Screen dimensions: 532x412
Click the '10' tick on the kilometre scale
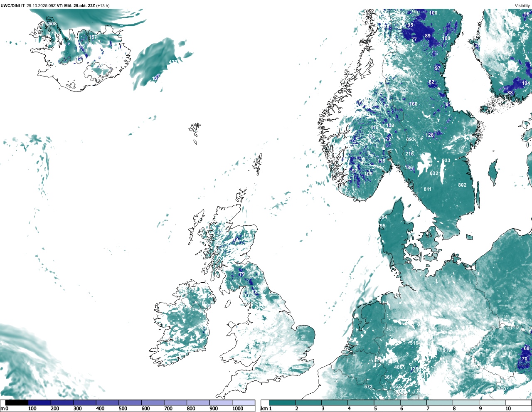[x=508, y=409]
